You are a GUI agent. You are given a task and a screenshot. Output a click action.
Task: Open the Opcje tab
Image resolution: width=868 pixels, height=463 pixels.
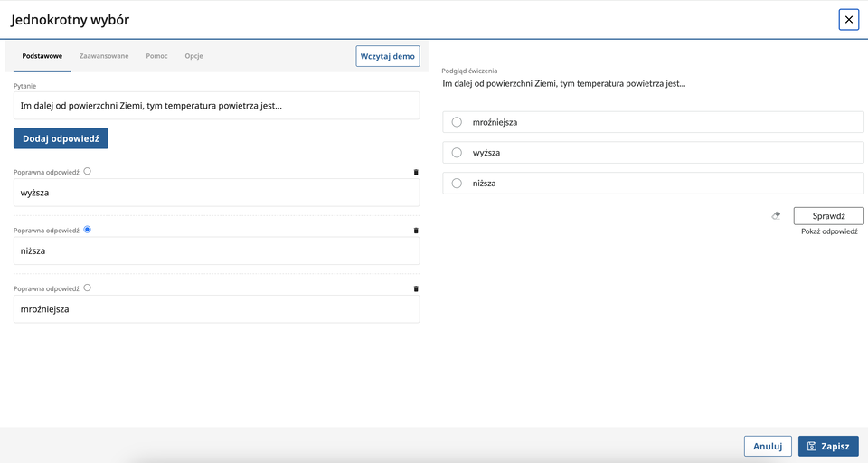pyautogui.click(x=193, y=56)
